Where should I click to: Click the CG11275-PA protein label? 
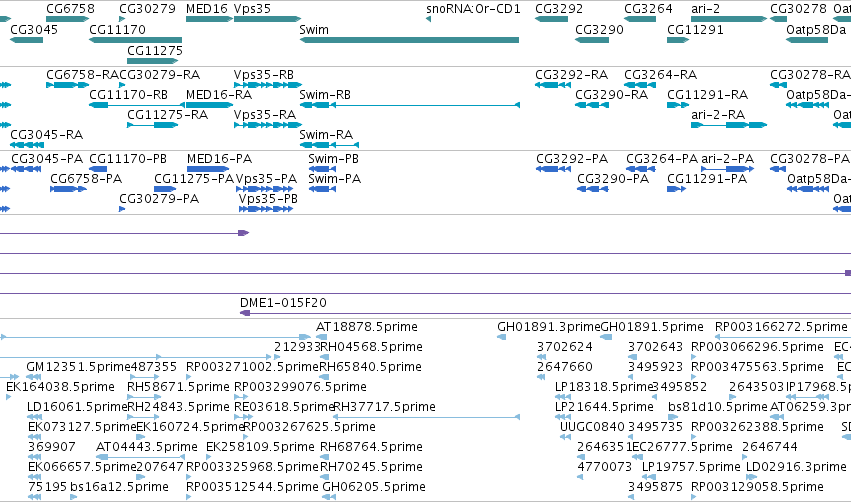coord(194,179)
